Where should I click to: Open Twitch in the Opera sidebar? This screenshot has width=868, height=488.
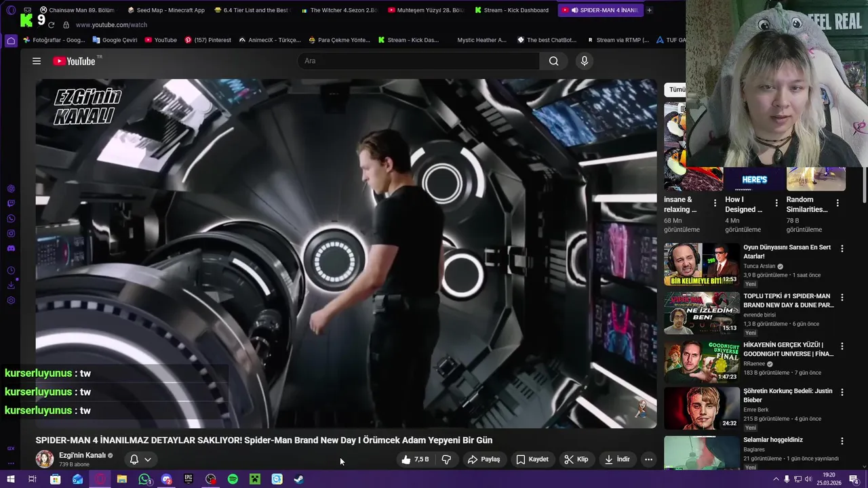pos(11,203)
